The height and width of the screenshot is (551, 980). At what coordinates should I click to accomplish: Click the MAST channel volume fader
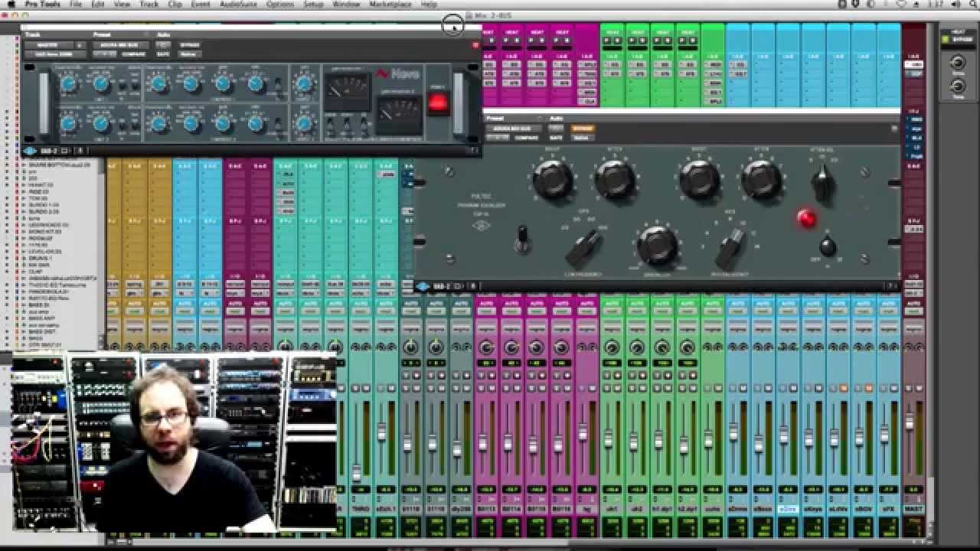[910, 422]
